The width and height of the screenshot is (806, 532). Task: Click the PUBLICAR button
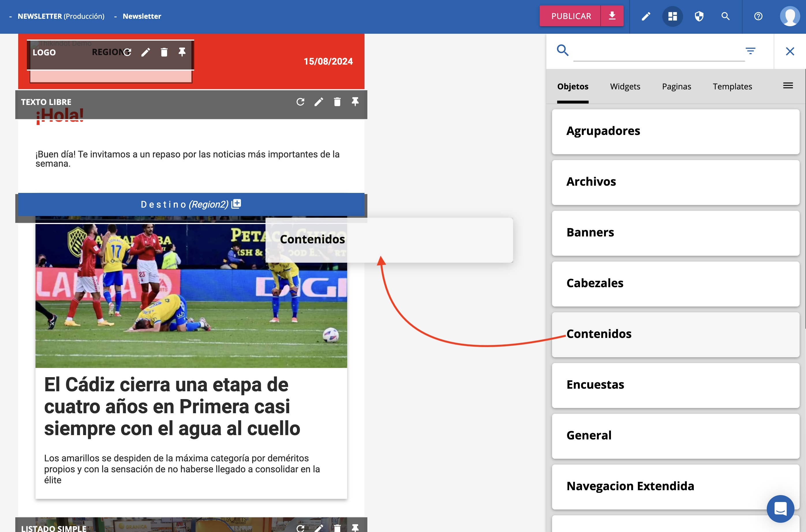(x=571, y=16)
